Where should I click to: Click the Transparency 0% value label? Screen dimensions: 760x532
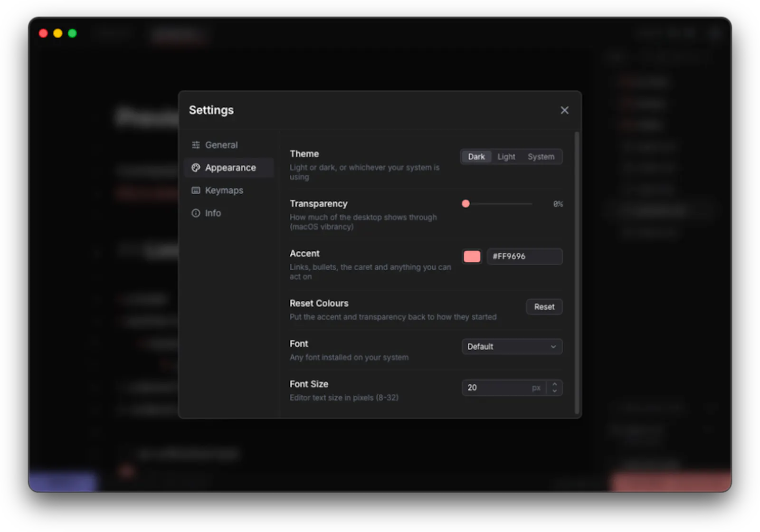[558, 204]
